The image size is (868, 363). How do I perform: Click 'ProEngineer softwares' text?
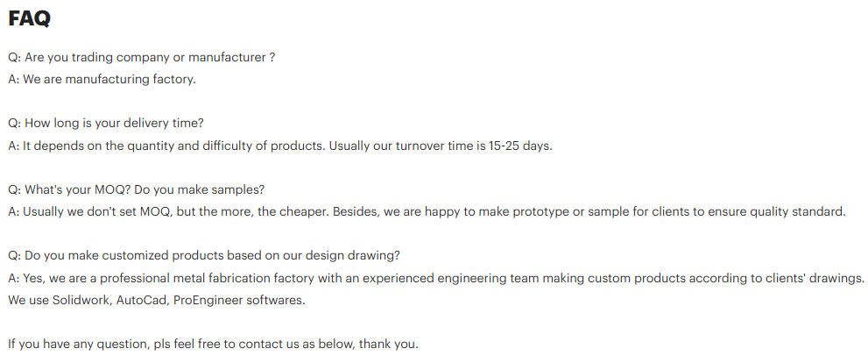pos(242,300)
